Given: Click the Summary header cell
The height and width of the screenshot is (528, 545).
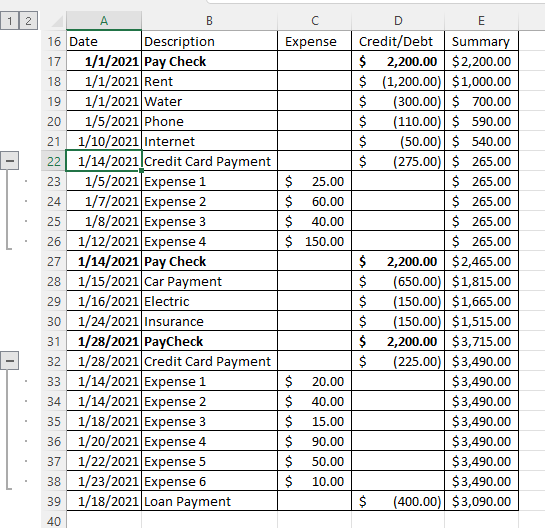Looking at the screenshot, I should [x=481, y=41].
